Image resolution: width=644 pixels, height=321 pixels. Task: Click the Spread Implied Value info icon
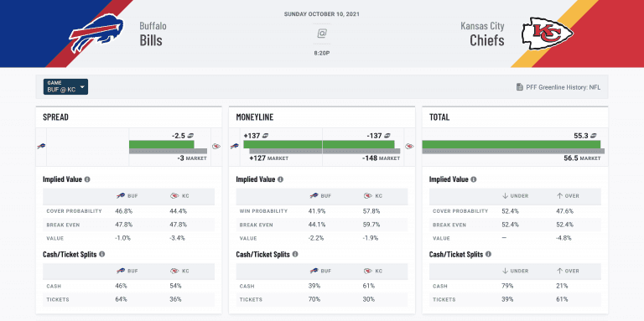pos(87,179)
